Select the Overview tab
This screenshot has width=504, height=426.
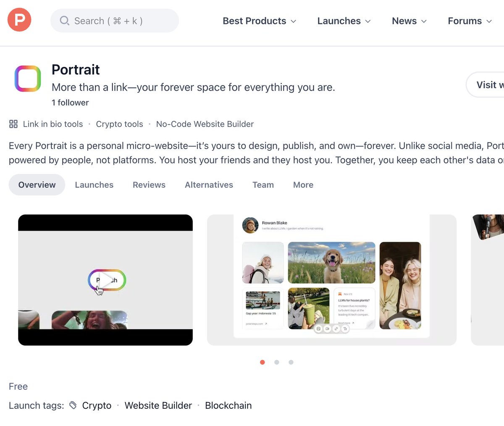click(x=37, y=185)
